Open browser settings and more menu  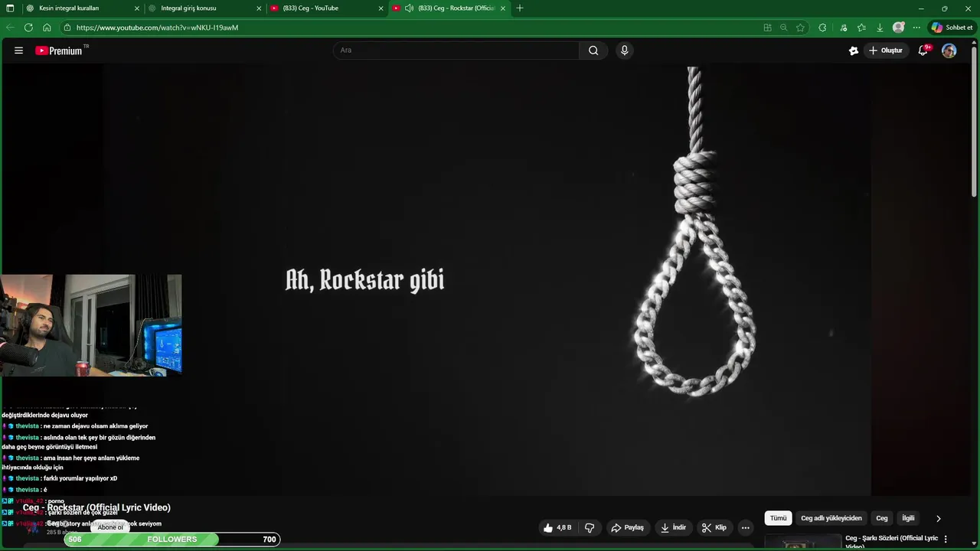(916, 28)
